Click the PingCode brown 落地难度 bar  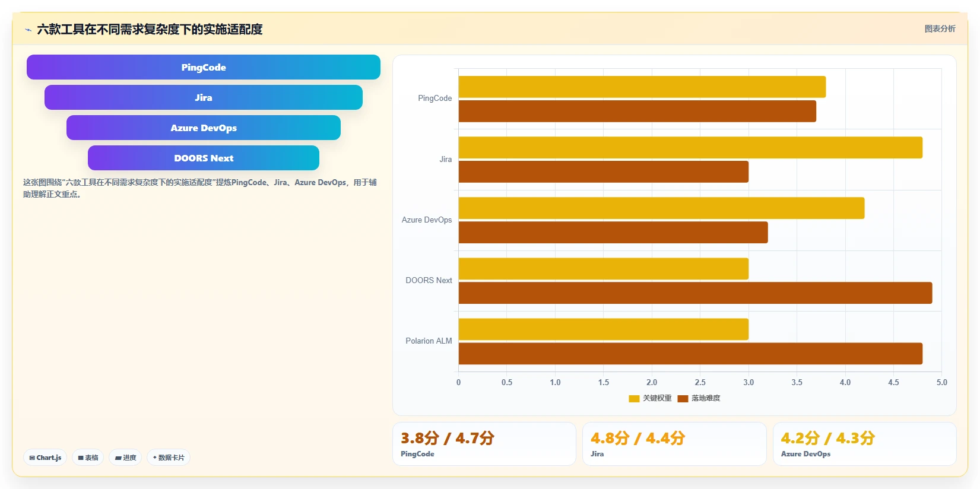click(x=638, y=111)
